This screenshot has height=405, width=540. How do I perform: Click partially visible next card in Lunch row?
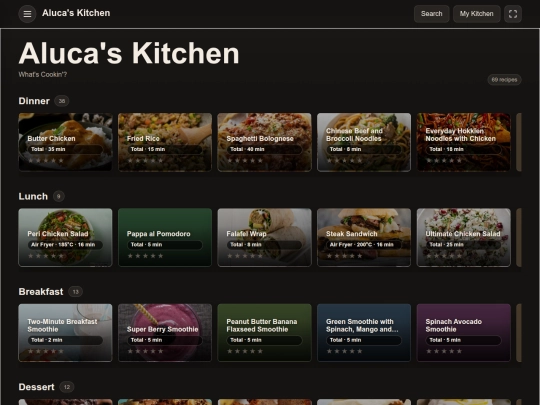click(519, 237)
